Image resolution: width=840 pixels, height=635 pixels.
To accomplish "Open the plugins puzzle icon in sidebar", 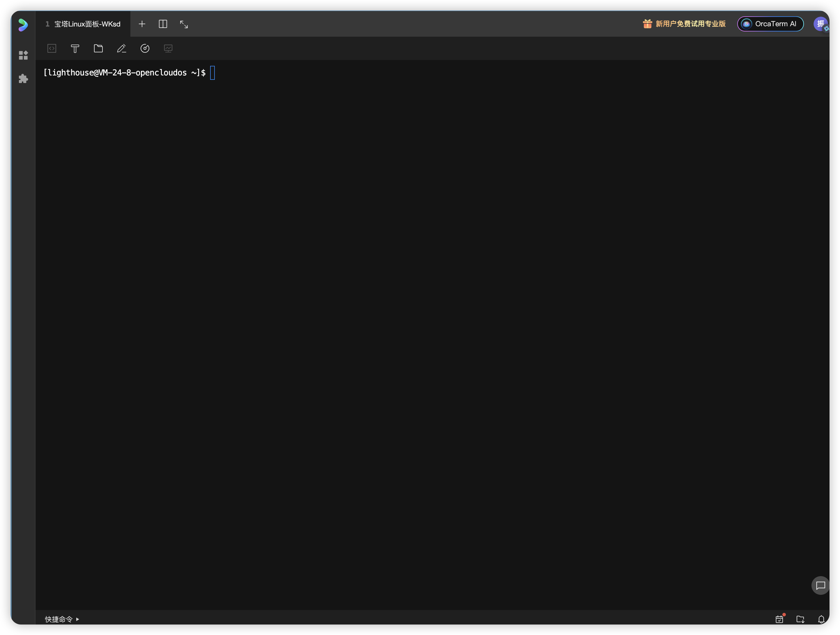I will pyautogui.click(x=23, y=79).
